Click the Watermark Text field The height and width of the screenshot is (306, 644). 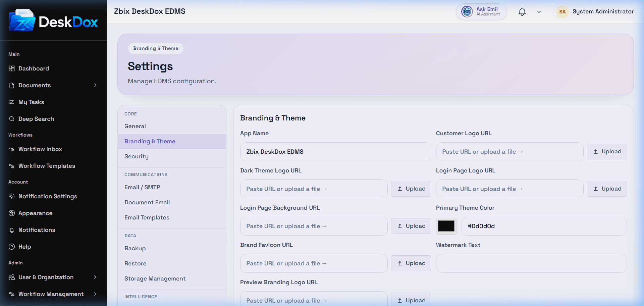point(531,263)
